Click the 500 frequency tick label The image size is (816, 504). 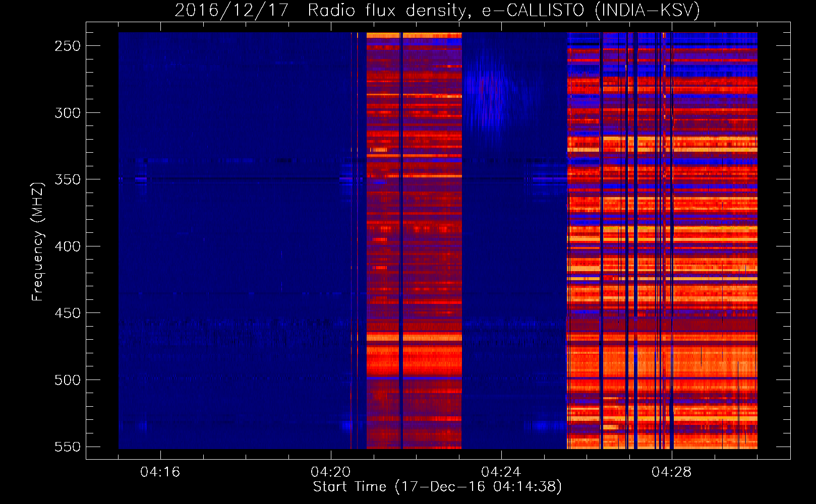[68, 380]
